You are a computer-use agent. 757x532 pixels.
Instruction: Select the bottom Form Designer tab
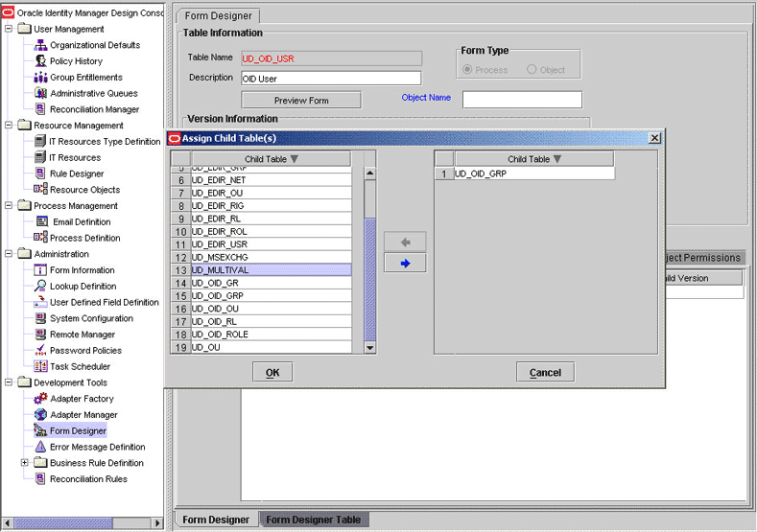(216, 520)
